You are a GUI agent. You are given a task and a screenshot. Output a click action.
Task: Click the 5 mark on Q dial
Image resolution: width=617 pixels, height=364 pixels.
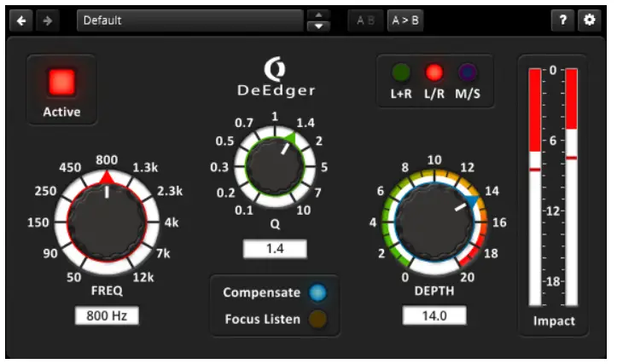pos(323,167)
